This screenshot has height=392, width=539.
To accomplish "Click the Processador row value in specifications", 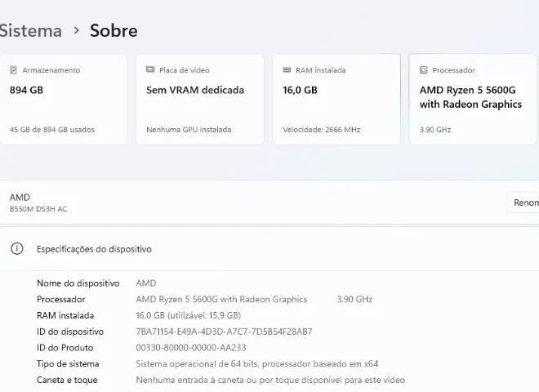I will coord(221,300).
